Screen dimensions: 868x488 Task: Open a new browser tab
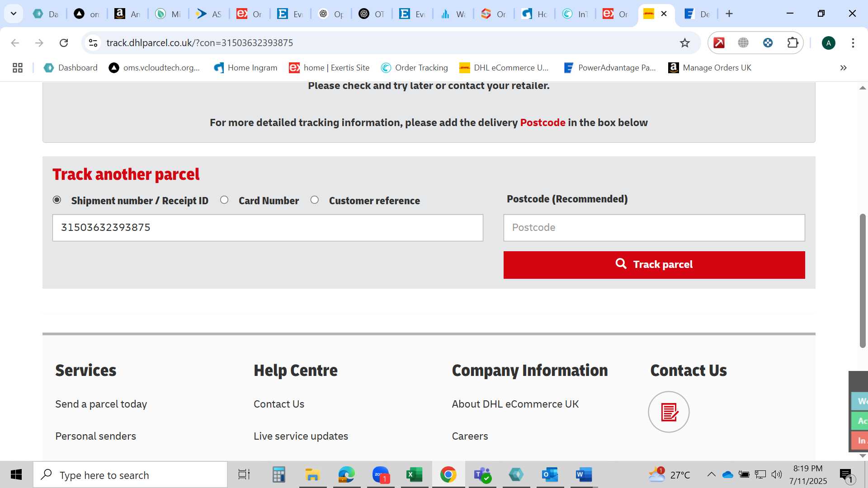coord(729,14)
